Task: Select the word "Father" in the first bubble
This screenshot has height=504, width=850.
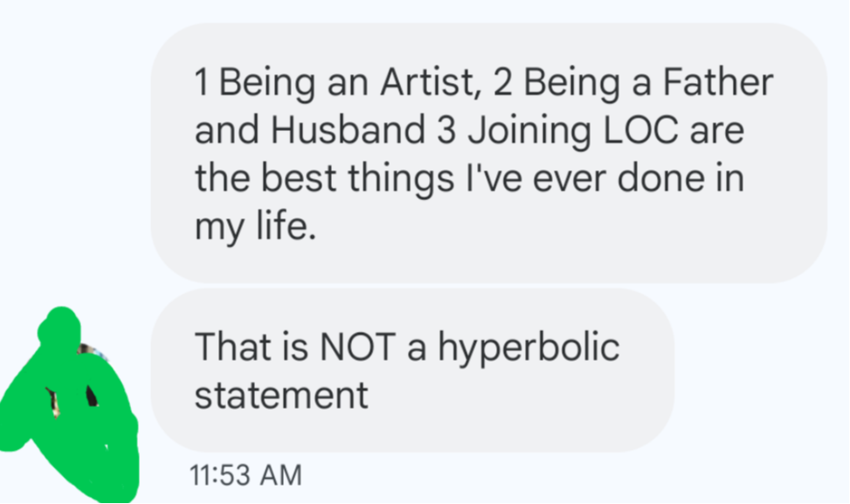Action: click(x=718, y=83)
